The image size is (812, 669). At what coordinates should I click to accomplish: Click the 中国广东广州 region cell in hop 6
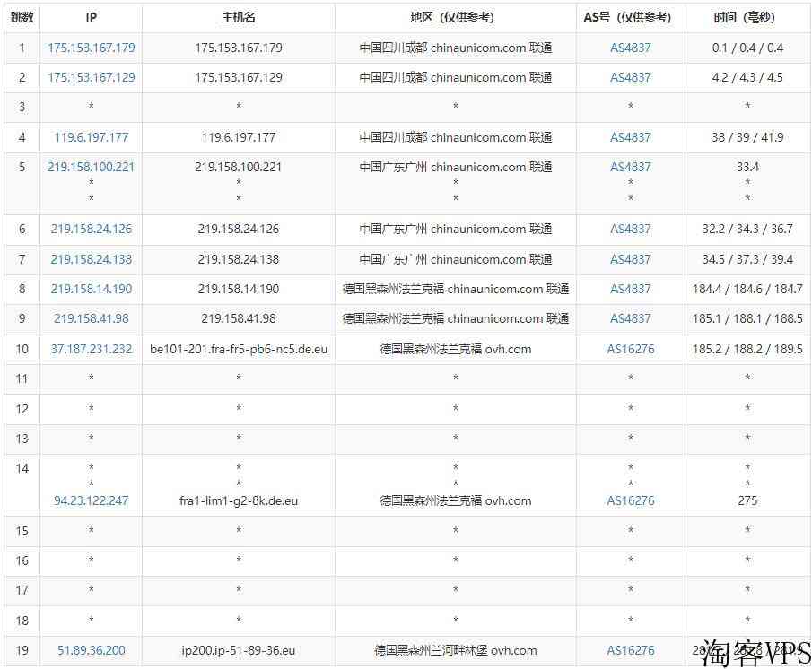pos(455,229)
